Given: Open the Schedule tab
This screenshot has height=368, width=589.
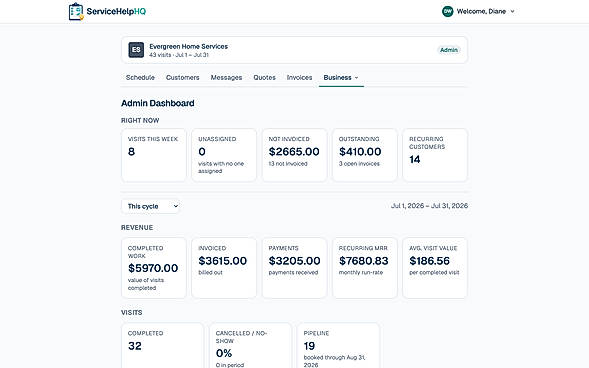Looking at the screenshot, I should (140, 77).
